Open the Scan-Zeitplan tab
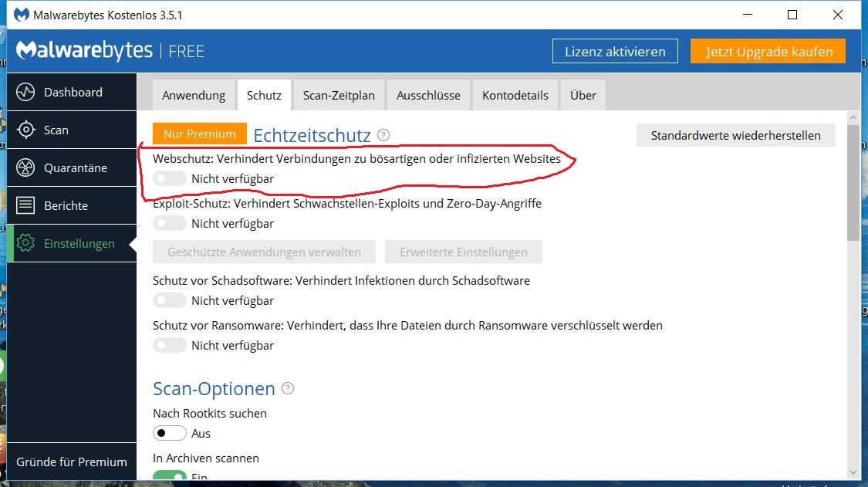This screenshot has height=487, width=868. click(x=339, y=95)
